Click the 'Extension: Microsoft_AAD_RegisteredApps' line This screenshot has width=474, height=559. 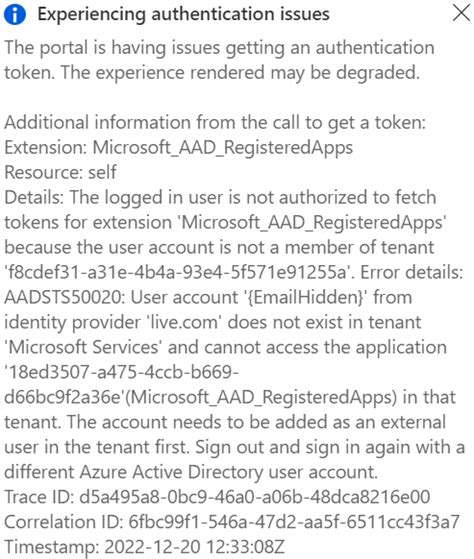pyautogui.click(x=179, y=147)
